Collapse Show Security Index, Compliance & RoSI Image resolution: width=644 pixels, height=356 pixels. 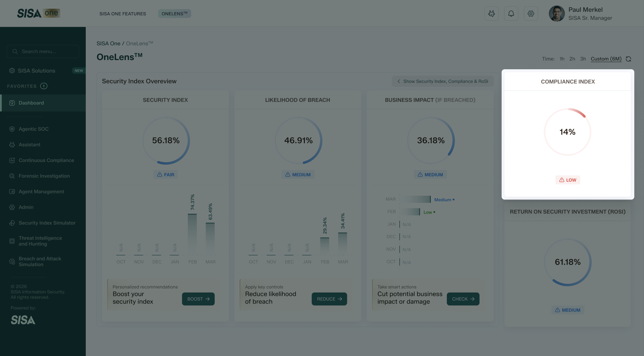(x=443, y=81)
